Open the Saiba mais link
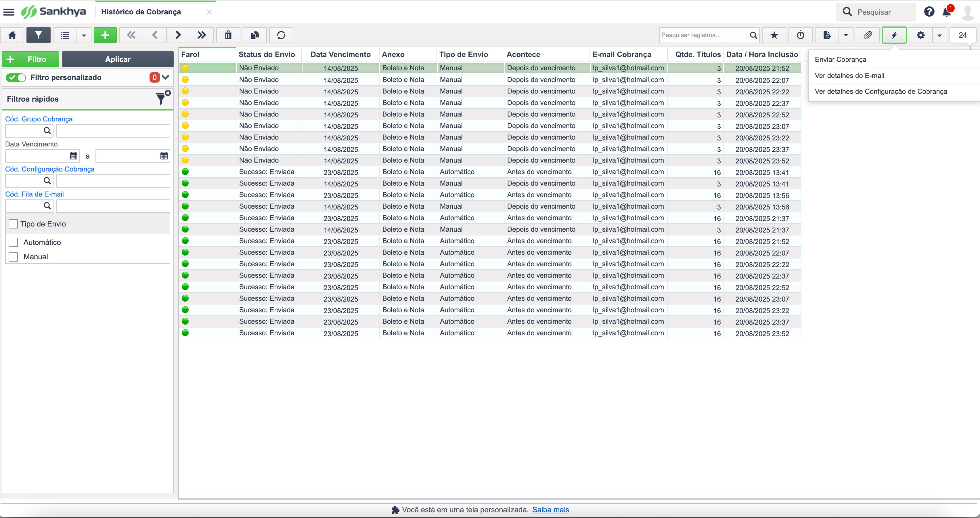The width and height of the screenshot is (980, 518). (x=550, y=510)
